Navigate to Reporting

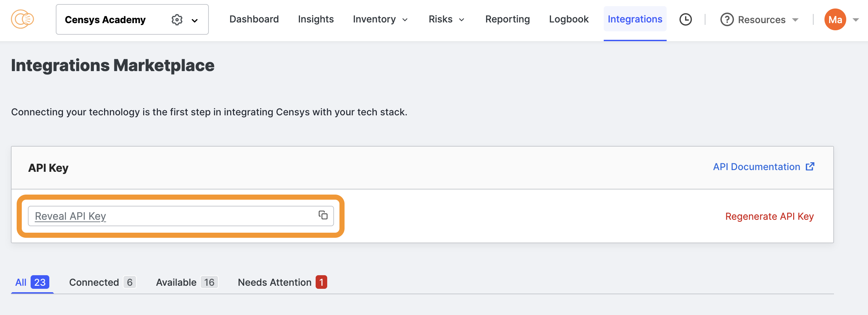507,19
